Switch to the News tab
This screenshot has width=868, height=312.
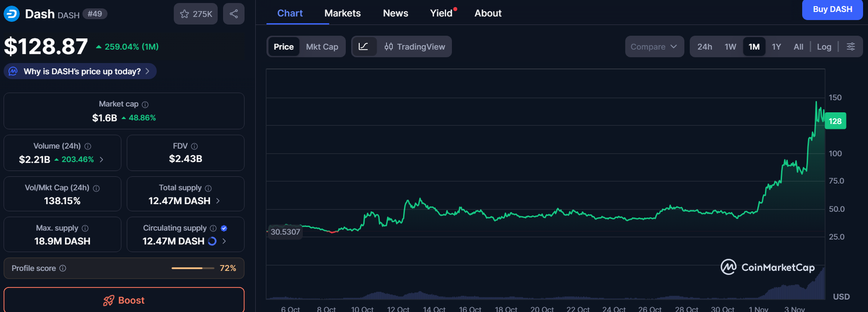[x=395, y=13]
